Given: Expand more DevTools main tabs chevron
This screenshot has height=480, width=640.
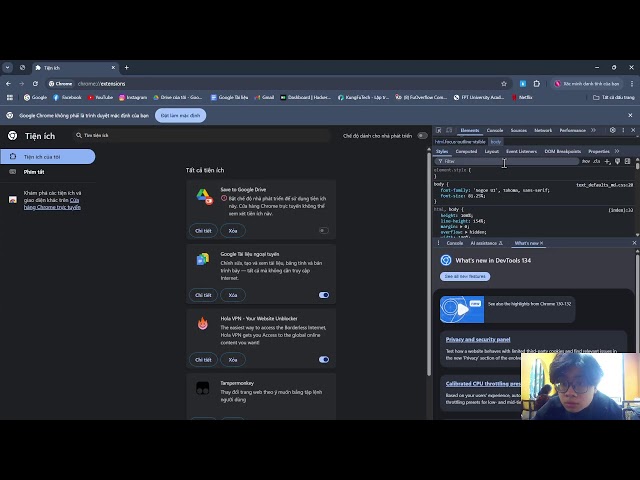Looking at the screenshot, I should (593, 130).
